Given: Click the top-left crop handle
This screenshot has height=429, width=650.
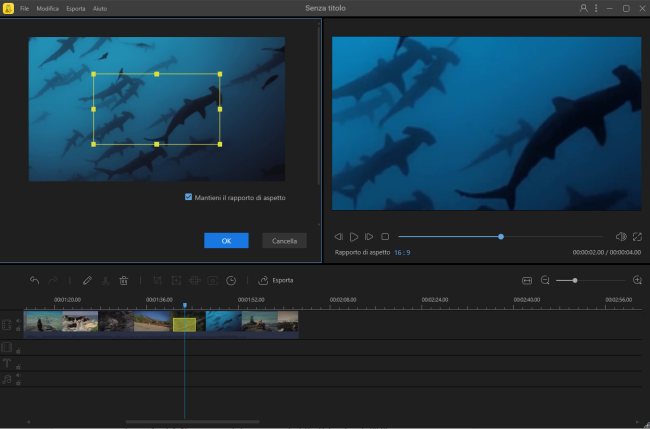Looking at the screenshot, I should click(94, 74).
